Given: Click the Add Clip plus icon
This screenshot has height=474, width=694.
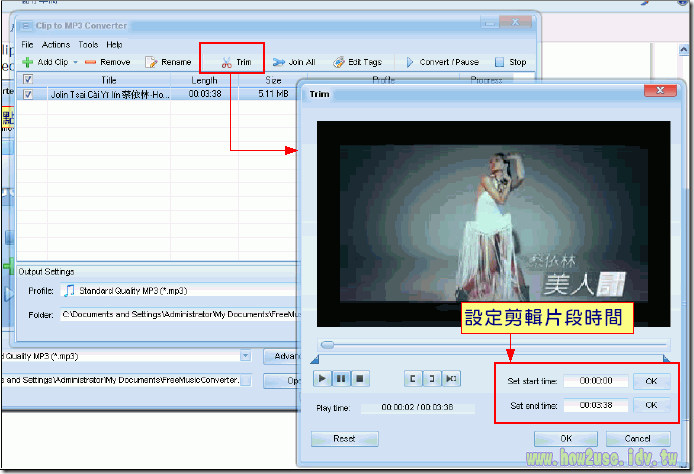Looking at the screenshot, I should (x=28, y=62).
